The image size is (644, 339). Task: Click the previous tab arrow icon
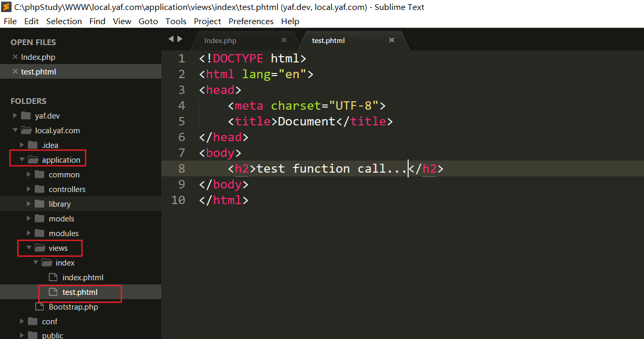[171, 39]
